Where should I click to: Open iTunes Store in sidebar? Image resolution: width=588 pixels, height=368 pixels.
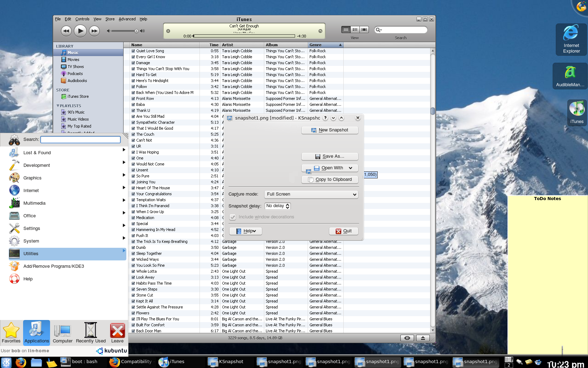click(x=78, y=96)
